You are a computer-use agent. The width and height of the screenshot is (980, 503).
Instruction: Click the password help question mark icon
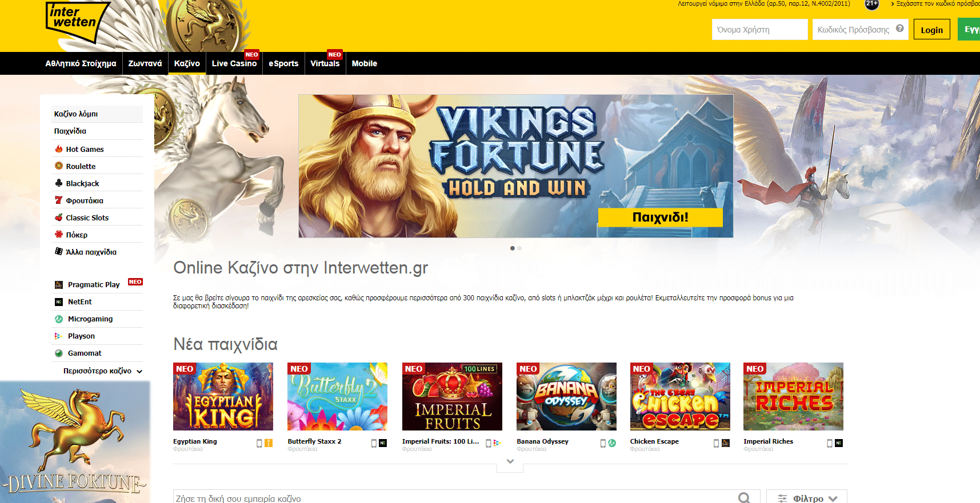coord(900,29)
